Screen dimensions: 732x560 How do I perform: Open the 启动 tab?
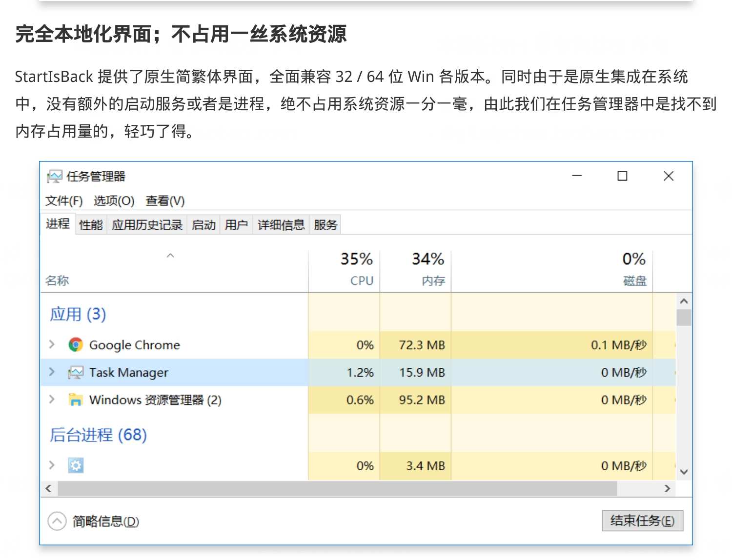203,225
